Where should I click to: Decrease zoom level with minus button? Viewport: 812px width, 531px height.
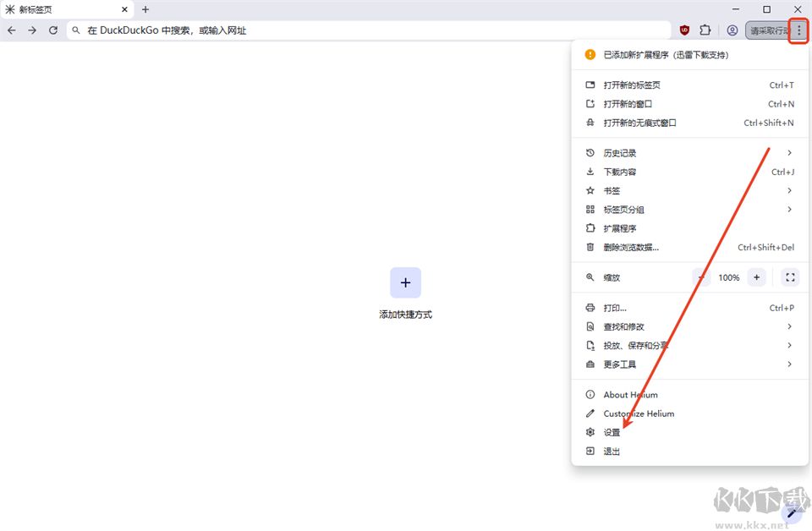[x=702, y=277]
